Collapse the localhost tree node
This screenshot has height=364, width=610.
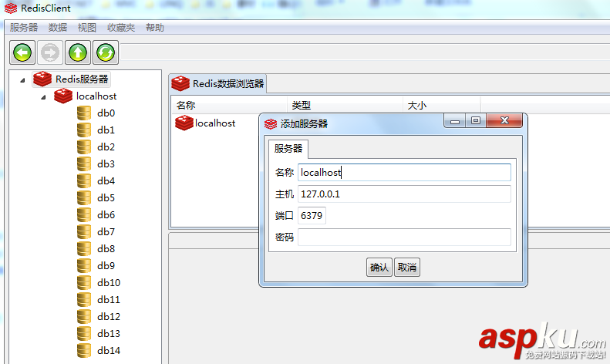point(43,97)
